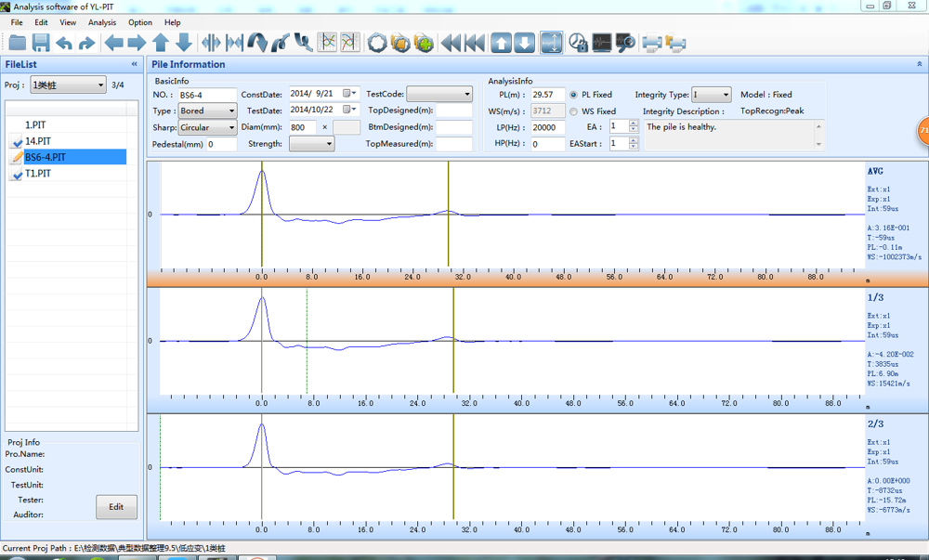Open the Option menu
929x560 pixels.
pos(140,22)
